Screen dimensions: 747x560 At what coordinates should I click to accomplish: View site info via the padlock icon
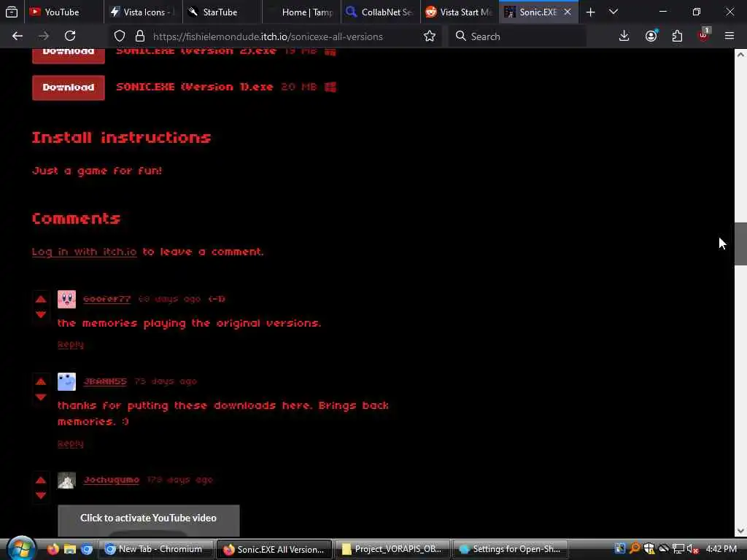139,36
